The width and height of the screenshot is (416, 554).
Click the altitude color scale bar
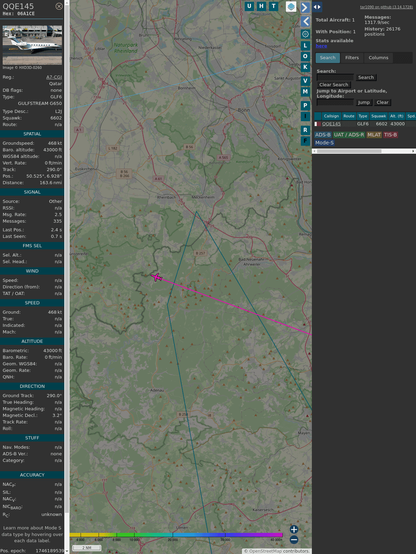(x=176, y=535)
